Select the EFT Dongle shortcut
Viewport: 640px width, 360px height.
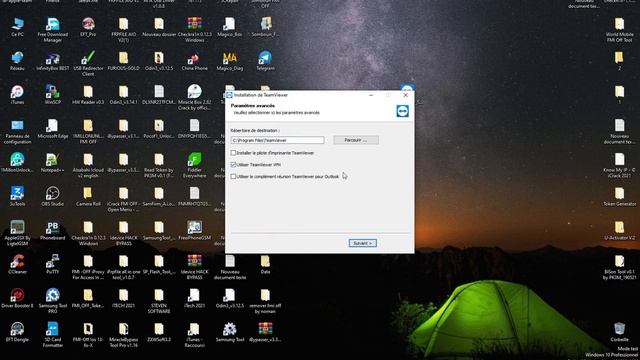point(17,333)
